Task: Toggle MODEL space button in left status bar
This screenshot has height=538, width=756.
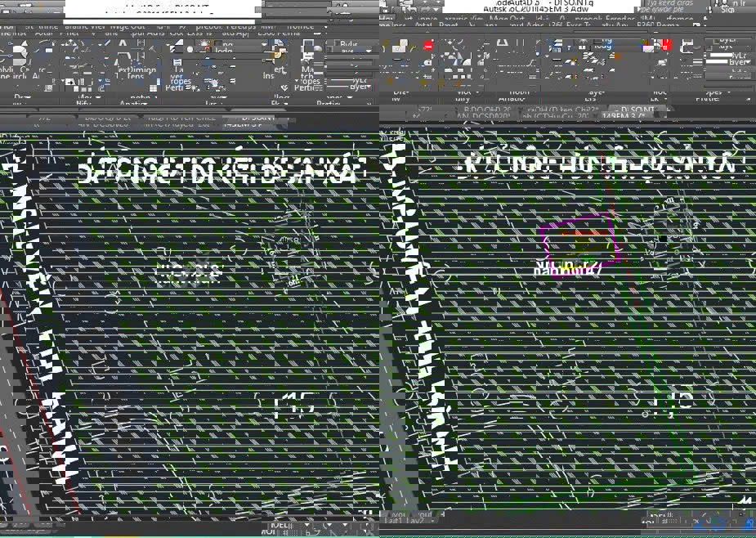Action: click(282, 522)
